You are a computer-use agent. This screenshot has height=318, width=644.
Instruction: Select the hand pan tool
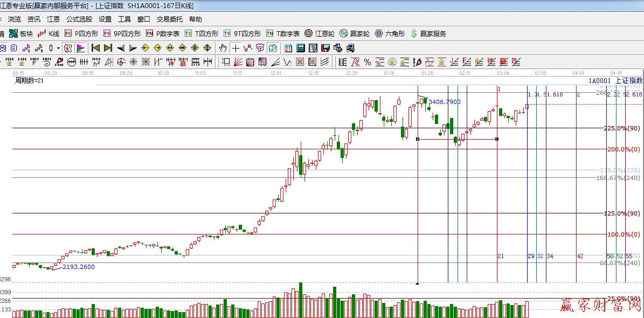(x=223, y=48)
